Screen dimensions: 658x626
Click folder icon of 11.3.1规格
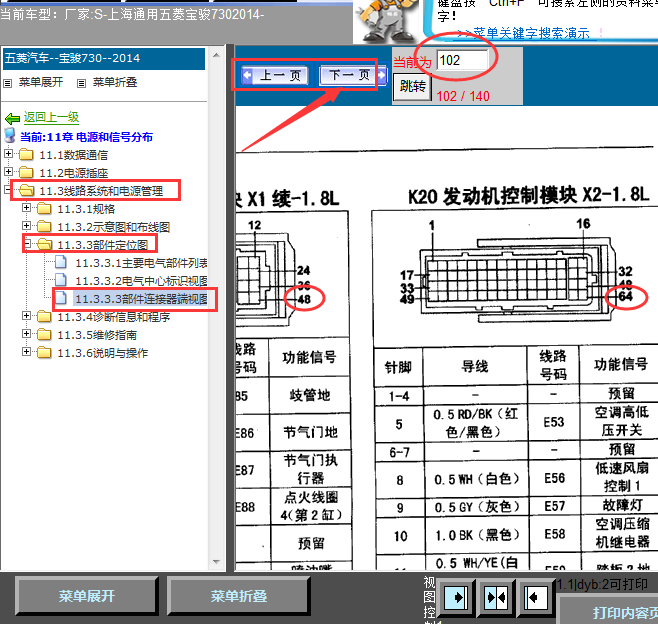pyautogui.click(x=44, y=209)
